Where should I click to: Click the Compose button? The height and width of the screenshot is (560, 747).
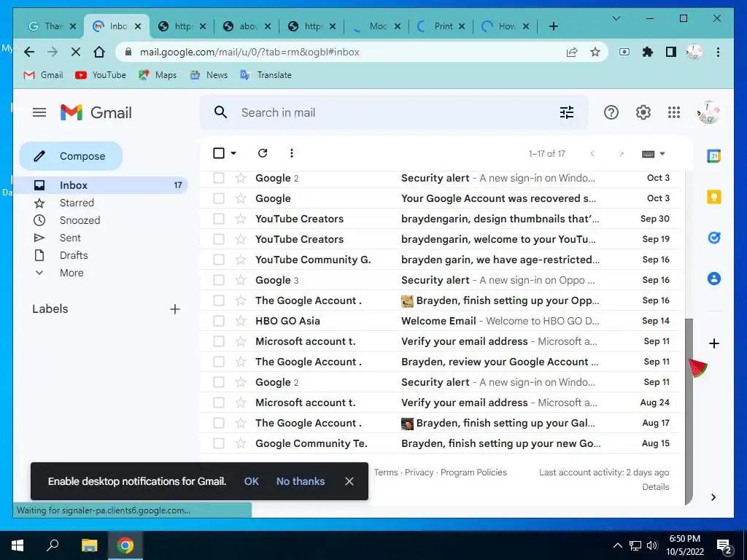coord(71,156)
